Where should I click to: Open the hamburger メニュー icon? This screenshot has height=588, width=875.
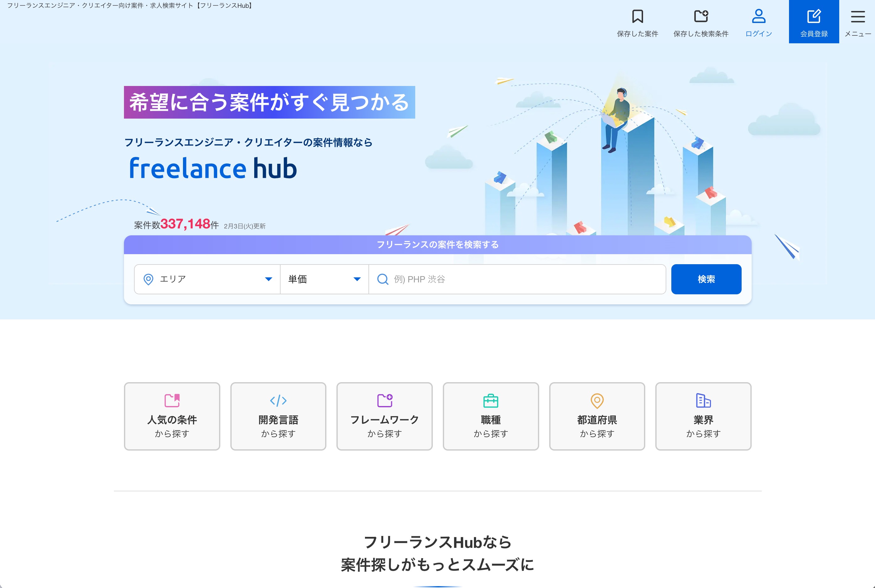[x=857, y=17]
